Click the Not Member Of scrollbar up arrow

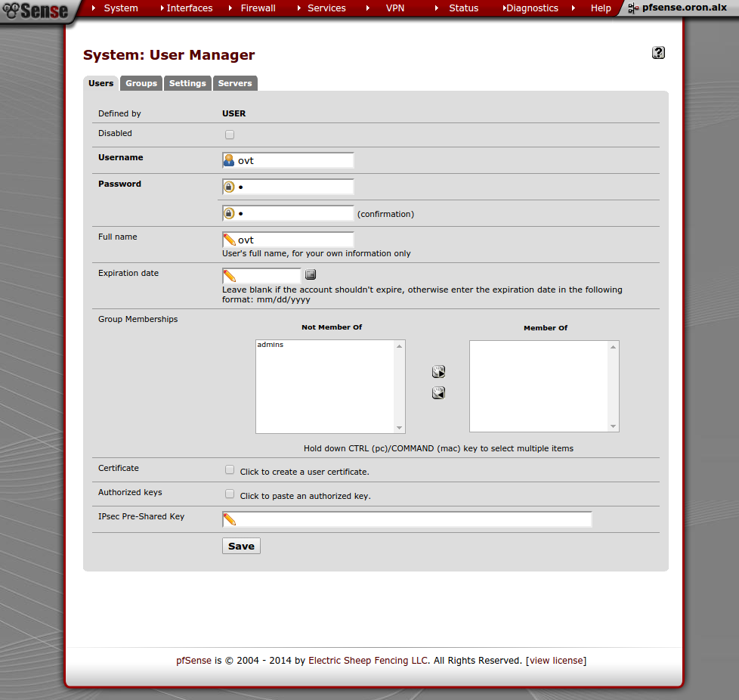399,346
